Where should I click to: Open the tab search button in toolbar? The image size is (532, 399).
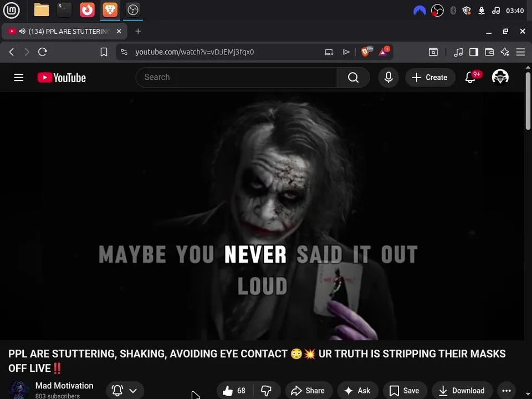[x=433, y=52]
